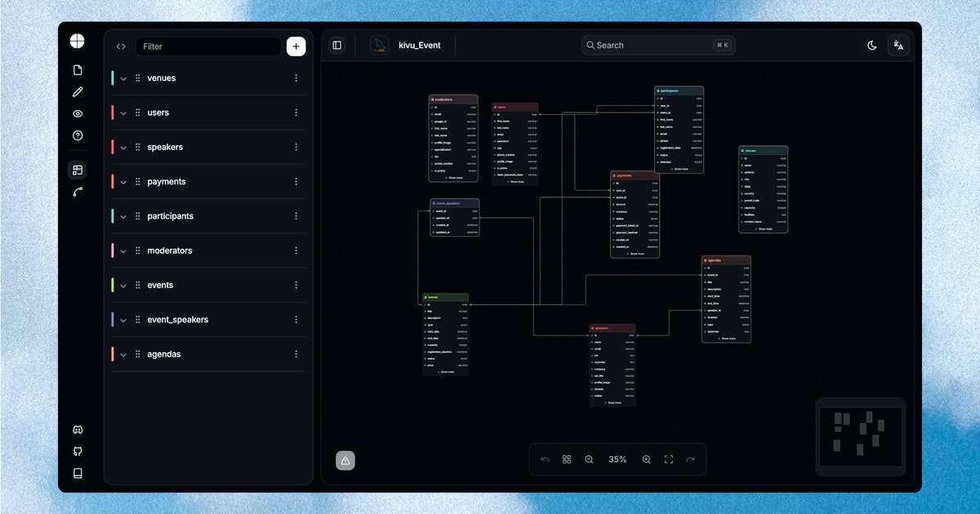Viewport: 980px width, 514px height.
Task: Add a new table with plus button
Action: coord(296,47)
